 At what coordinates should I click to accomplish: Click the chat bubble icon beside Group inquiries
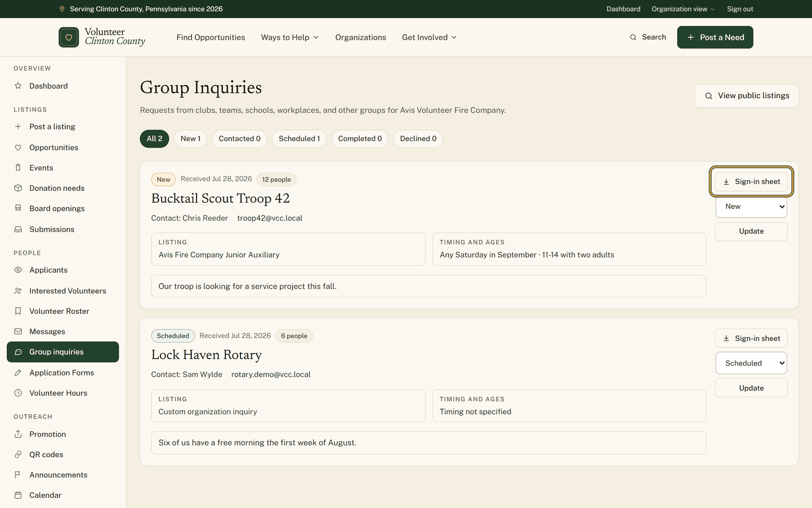click(x=18, y=352)
